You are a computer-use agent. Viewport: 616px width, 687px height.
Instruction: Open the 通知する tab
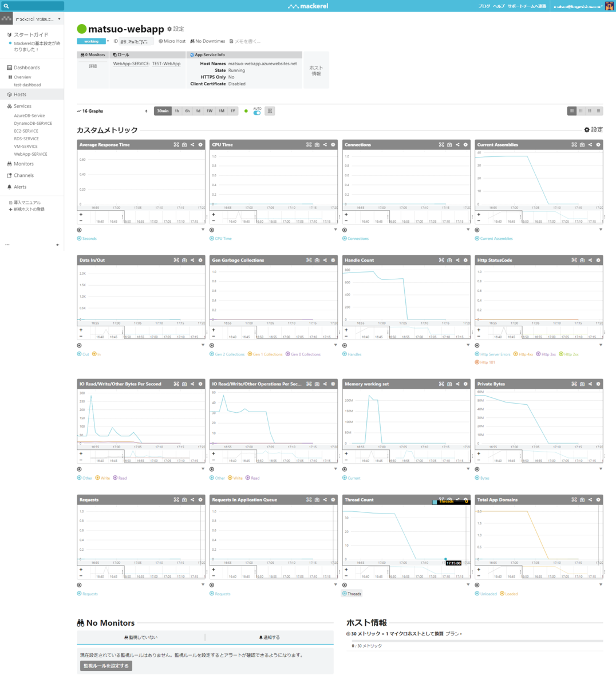click(270, 637)
